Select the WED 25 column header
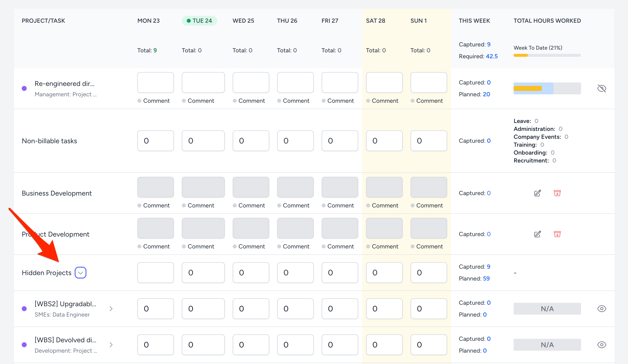The image size is (628, 364). 243,21
